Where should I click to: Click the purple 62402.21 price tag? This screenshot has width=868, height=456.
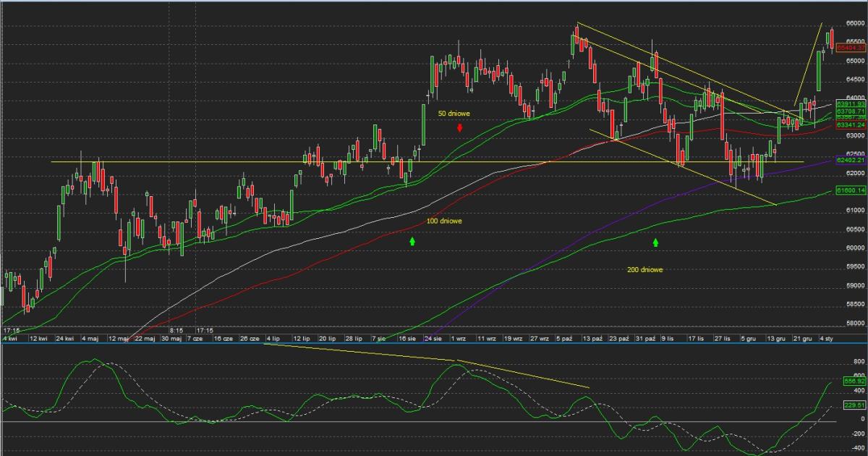pos(851,160)
